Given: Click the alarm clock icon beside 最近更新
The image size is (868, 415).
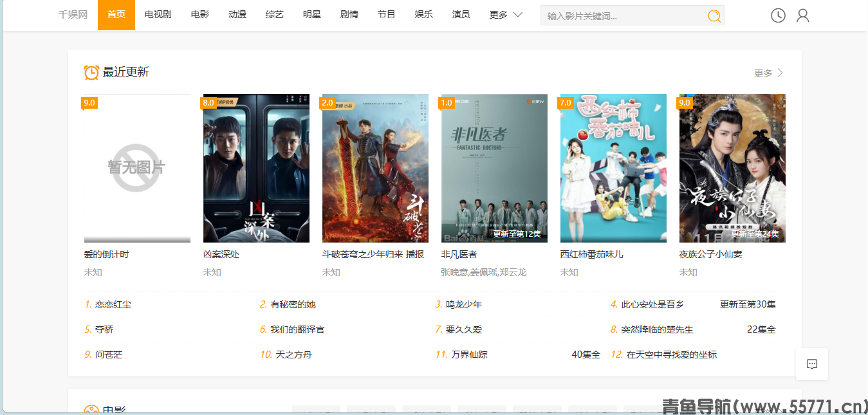Looking at the screenshot, I should point(91,72).
